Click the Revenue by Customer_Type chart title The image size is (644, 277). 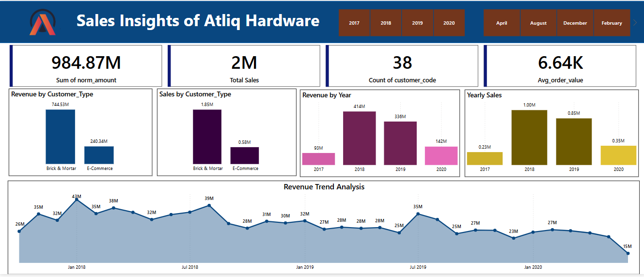pyautogui.click(x=52, y=94)
